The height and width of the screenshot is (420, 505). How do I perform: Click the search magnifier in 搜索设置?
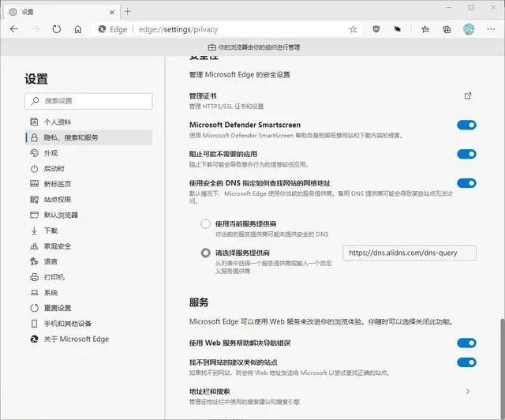35,101
